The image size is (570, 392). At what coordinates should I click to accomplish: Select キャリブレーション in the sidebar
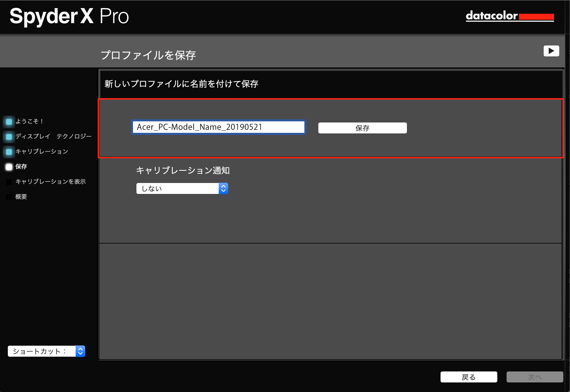coord(42,151)
